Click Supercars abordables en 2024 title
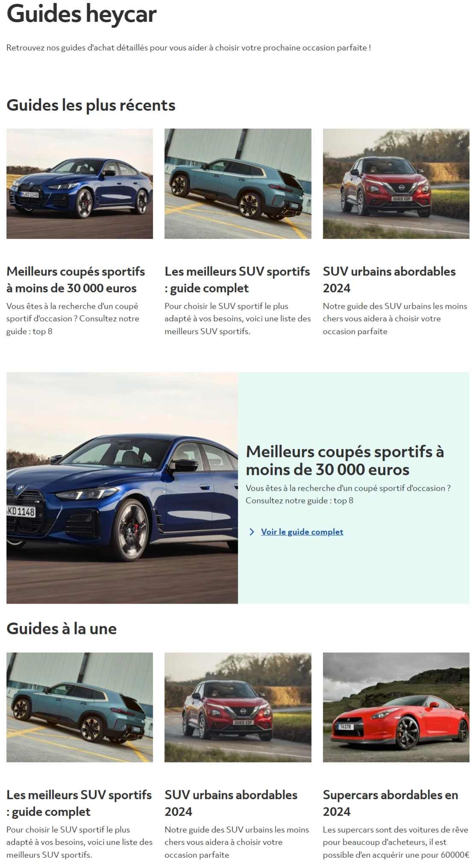 point(390,803)
